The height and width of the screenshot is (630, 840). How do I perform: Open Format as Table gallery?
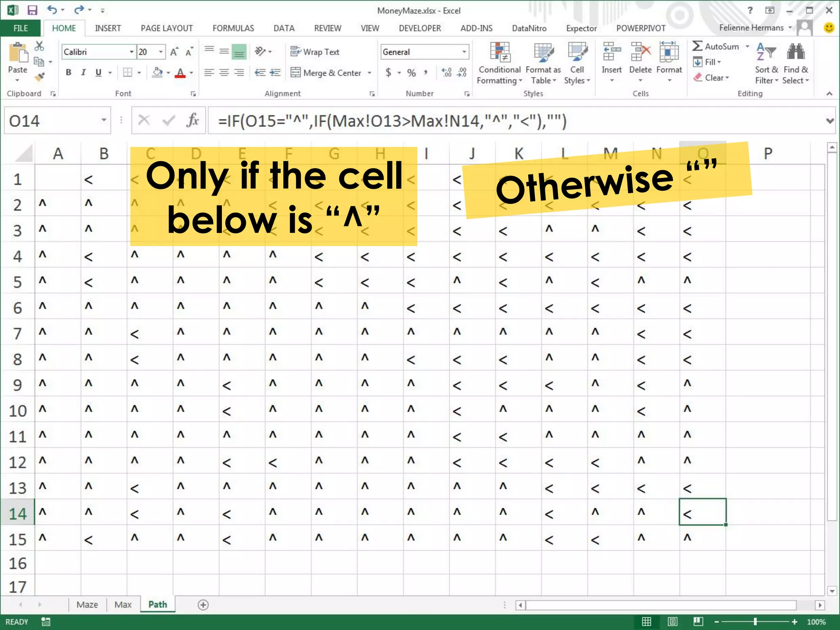[543, 63]
